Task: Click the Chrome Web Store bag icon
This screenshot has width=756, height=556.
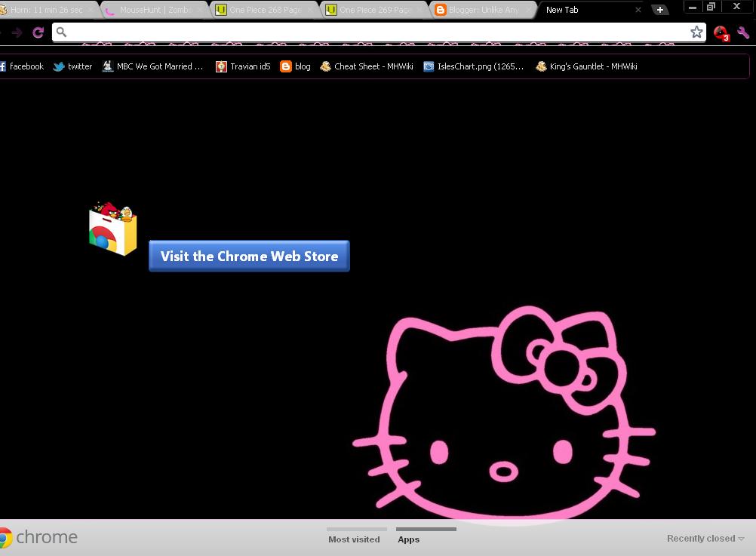Action: coord(113,229)
